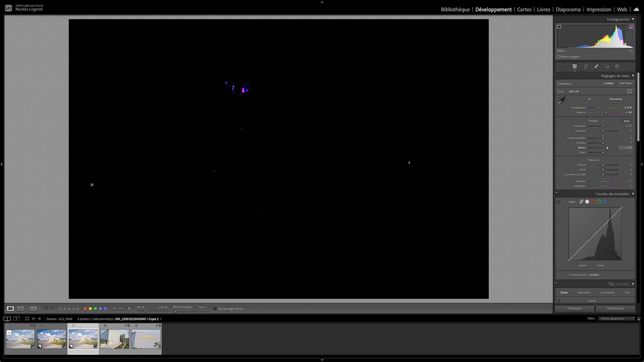Start the slideshow play button

tap(130, 309)
